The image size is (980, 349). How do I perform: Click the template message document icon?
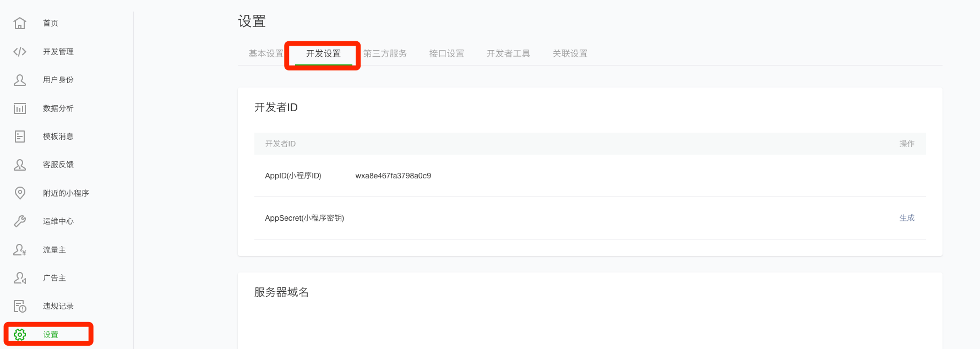20,137
